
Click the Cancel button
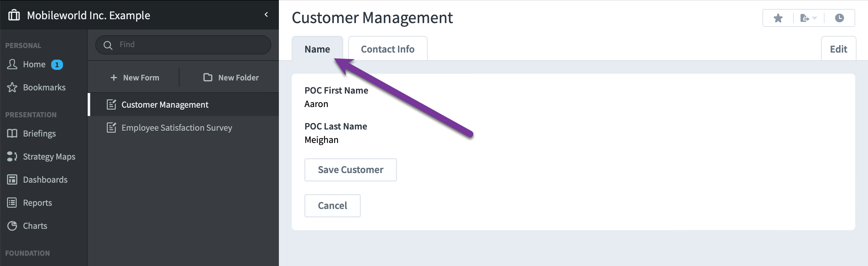tap(332, 205)
